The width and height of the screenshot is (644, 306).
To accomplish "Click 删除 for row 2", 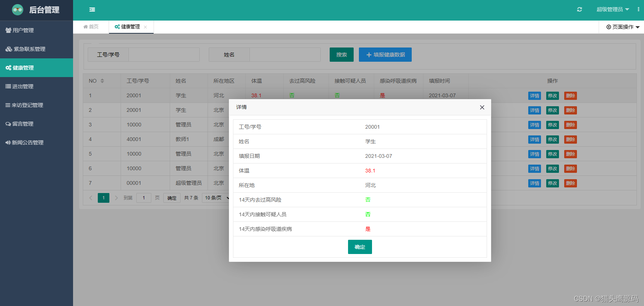I will (x=571, y=110).
